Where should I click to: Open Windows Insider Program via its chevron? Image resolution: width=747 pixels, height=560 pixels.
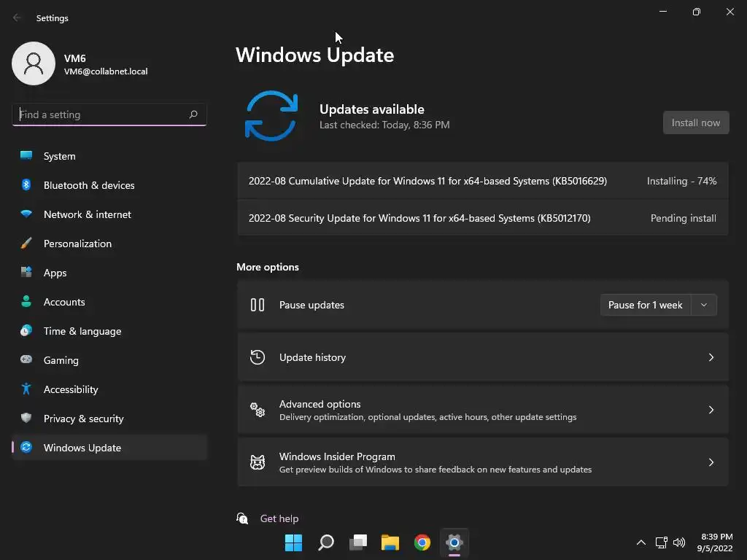point(711,462)
